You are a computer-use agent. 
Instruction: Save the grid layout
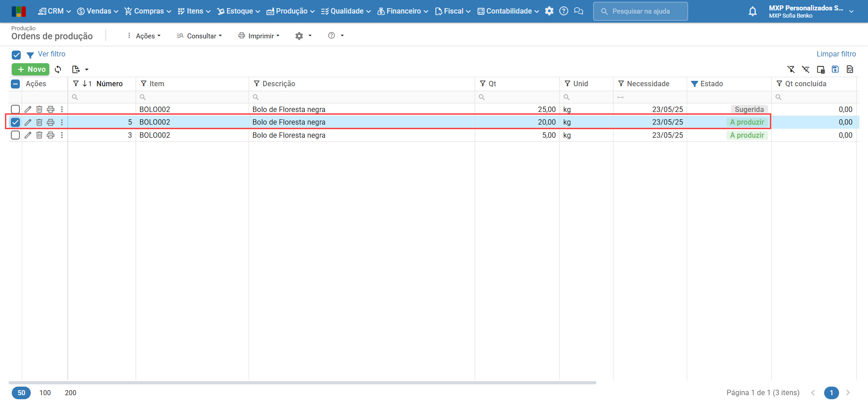pyautogui.click(x=835, y=69)
